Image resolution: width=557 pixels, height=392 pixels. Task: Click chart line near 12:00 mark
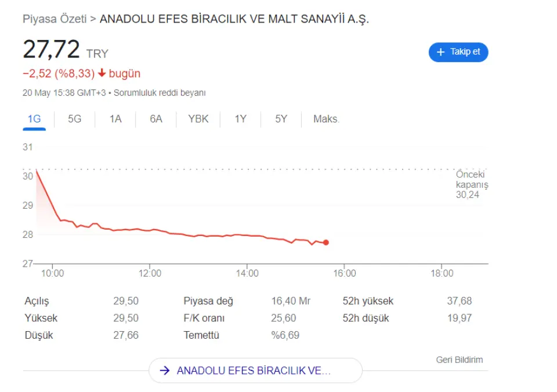tap(150, 230)
